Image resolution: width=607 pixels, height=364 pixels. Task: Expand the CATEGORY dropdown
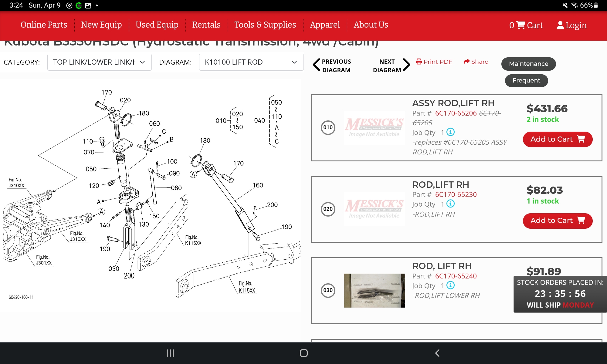pyautogui.click(x=99, y=62)
